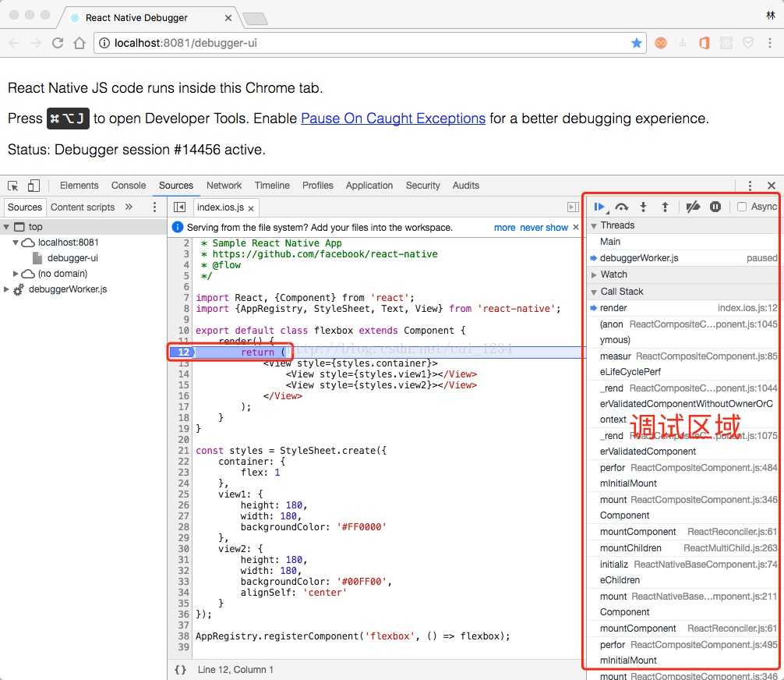The width and height of the screenshot is (784, 680).
Task: Click the site information icon in address bar
Action: 104,43
